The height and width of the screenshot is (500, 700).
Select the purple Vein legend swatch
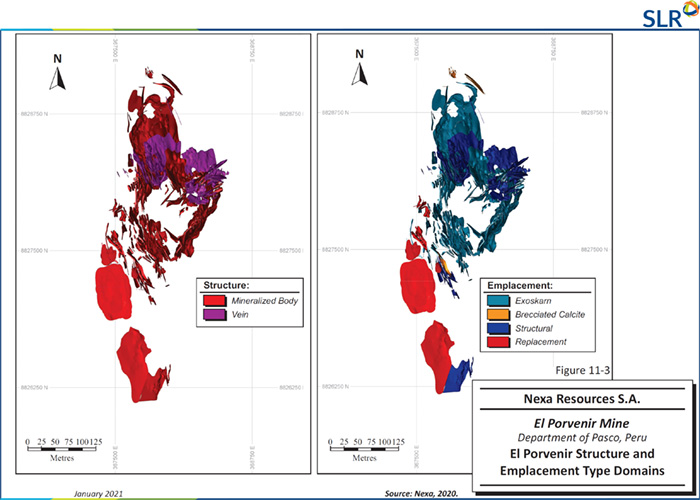click(212, 314)
